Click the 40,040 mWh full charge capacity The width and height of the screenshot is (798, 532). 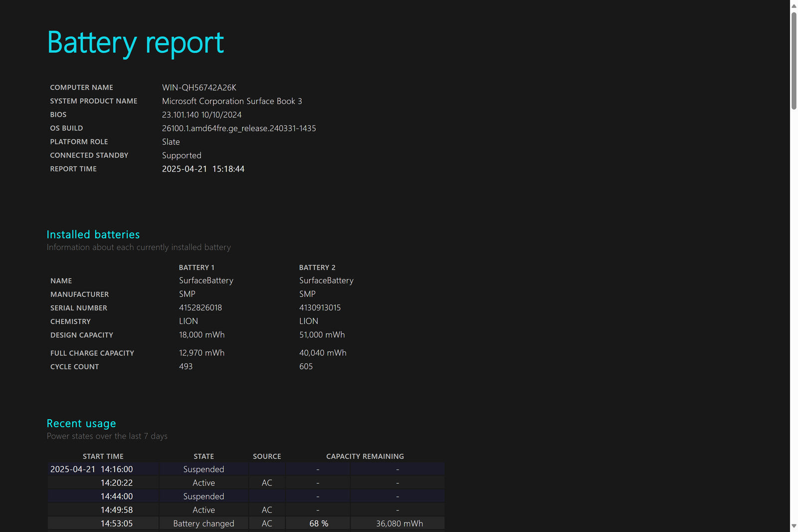pyautogui.click(x=323, y=353)
